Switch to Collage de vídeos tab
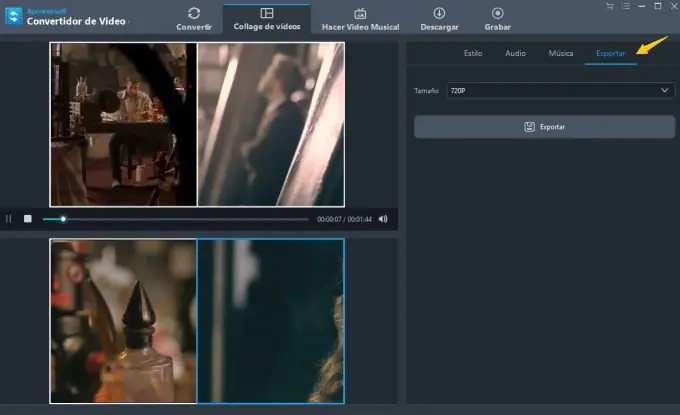This screenshot has width=680, height=415. [267, 19]
